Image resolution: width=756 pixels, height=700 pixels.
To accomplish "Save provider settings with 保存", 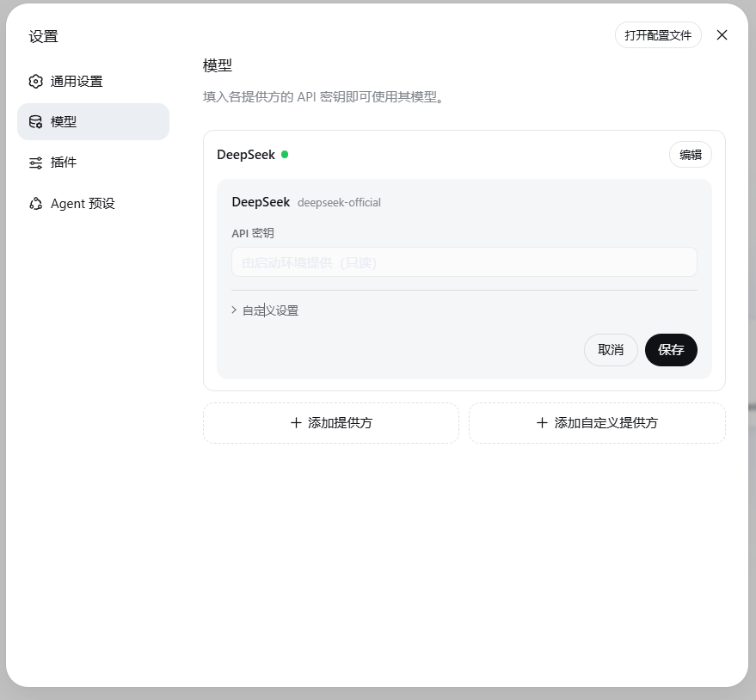I will pyautogui.click(x=671, y=350).
